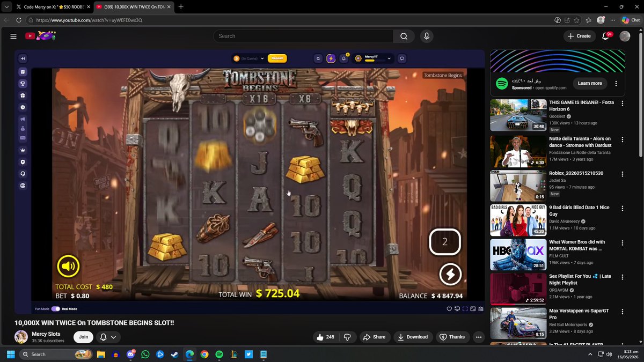Click the casino chat bubble icon

402,58
